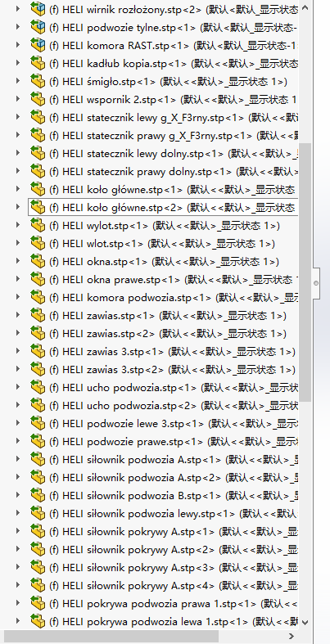Select HELI siłownik pokrywy A.stp<4> component

tap(174, 586)
